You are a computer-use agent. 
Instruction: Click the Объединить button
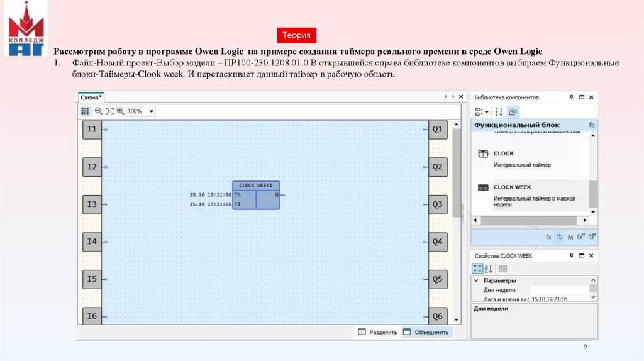[426, 332]
